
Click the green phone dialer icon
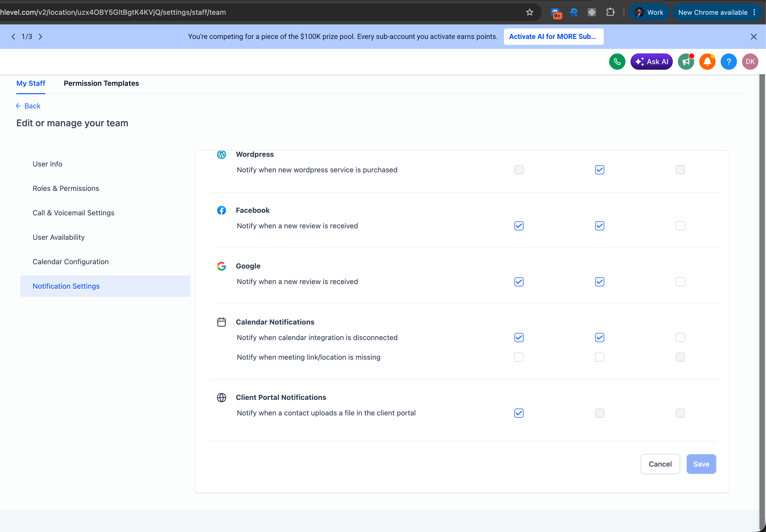tap(617, 62)
